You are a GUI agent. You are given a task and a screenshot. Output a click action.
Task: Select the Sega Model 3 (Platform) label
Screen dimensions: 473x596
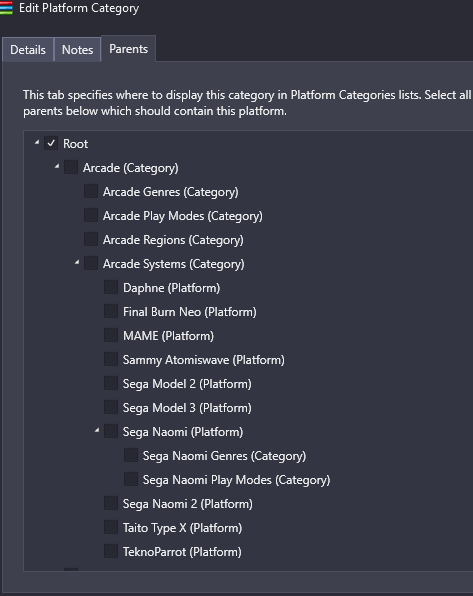tap(187, 408)
